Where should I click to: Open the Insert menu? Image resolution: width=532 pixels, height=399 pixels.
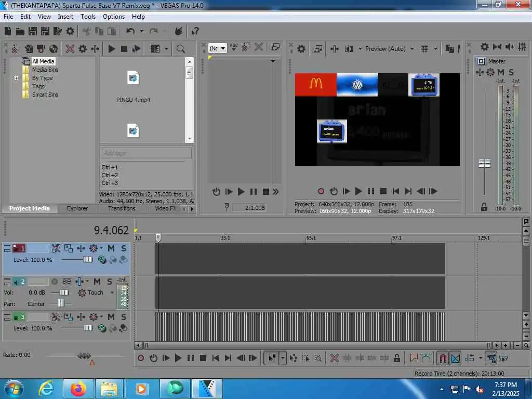(65, 17)
